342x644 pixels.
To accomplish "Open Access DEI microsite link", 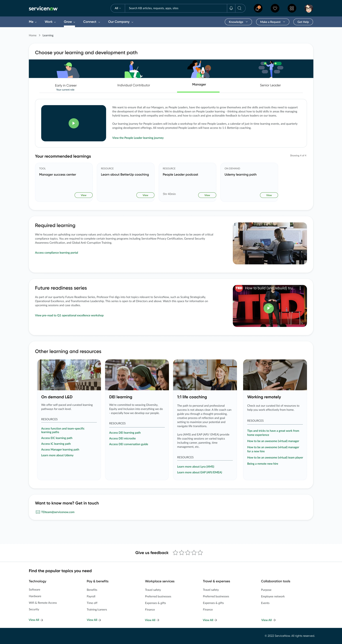I will click(122, 438).
